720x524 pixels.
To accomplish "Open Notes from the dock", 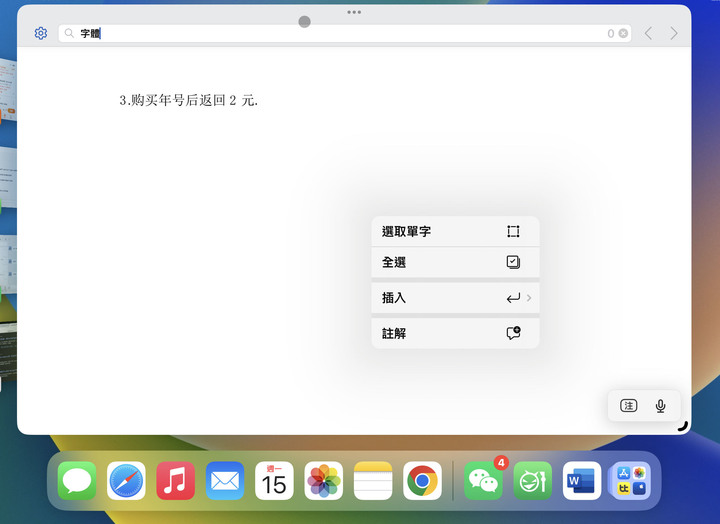I will point(373,481).
